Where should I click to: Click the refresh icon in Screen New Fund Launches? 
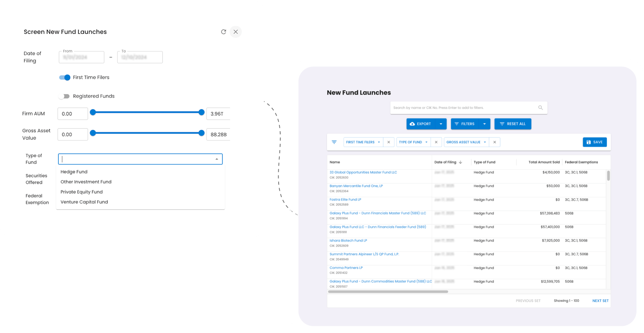pos(223,32)
